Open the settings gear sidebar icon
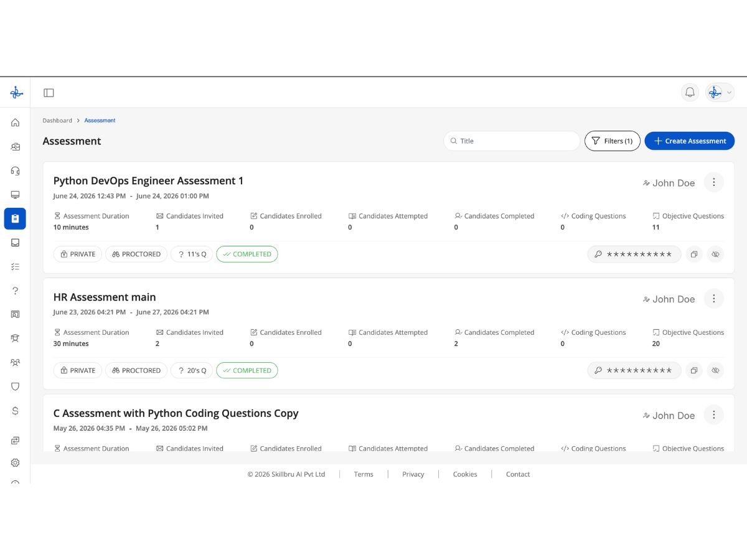Viewport: 747px width, 560px height. [x=16, y=463]
